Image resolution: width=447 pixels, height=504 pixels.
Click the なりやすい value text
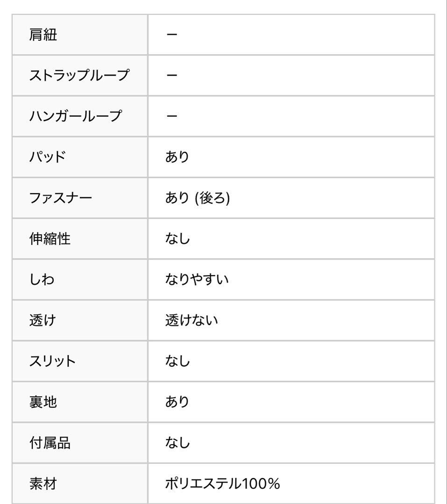coord(197,280)
